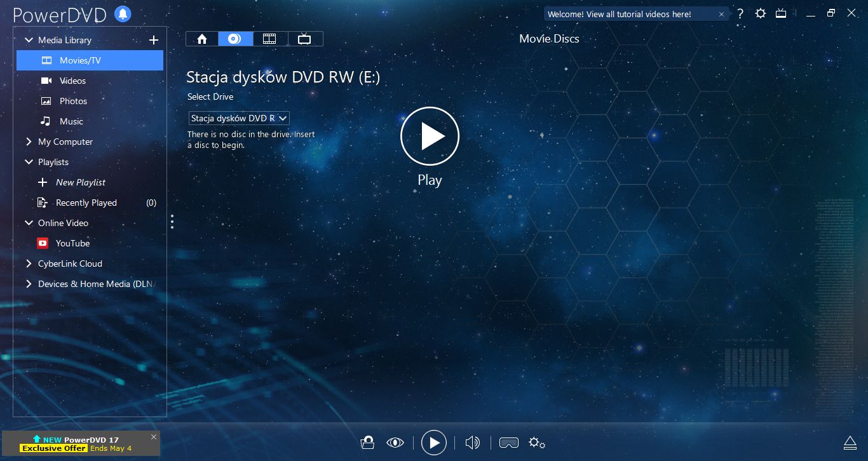This screenshot has width=868, height=461.
Task: Click the lock-over-display icon in the bottom bar
Action: [x=367, y=443]
